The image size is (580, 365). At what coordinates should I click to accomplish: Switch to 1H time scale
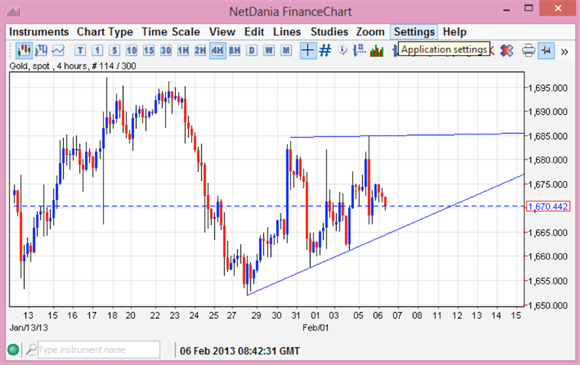(183, 50)
